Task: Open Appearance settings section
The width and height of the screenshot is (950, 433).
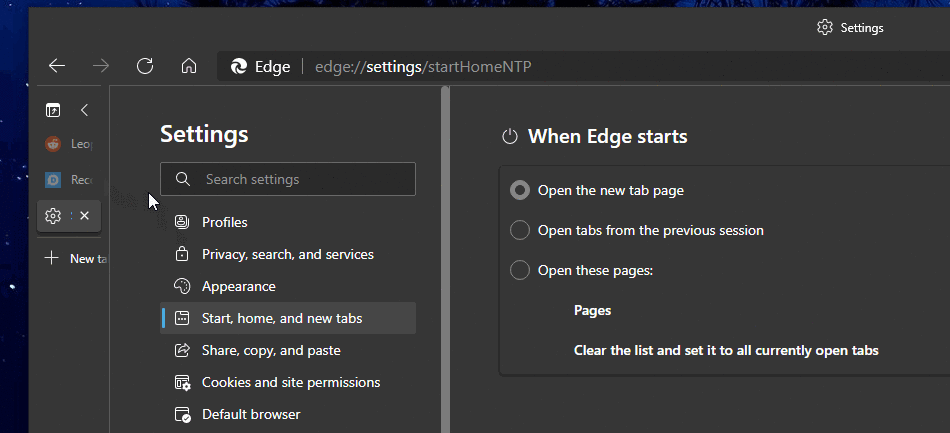Action: point(288,286)
